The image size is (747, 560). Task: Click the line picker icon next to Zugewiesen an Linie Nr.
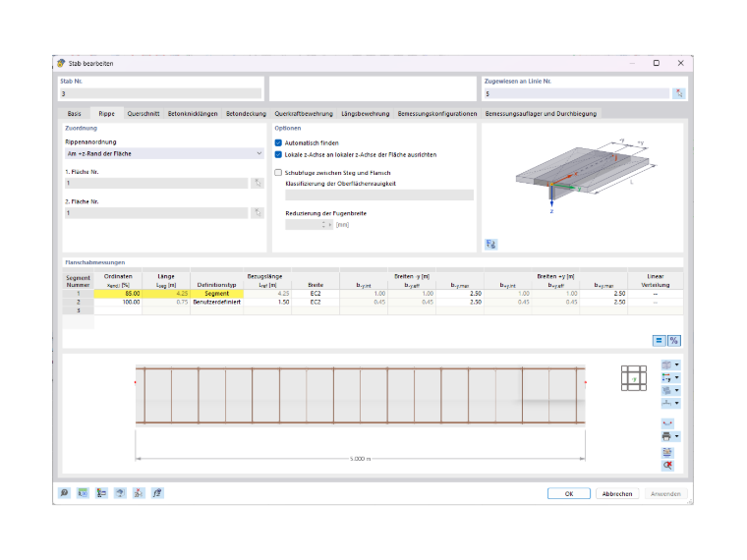tap(679, 93)
